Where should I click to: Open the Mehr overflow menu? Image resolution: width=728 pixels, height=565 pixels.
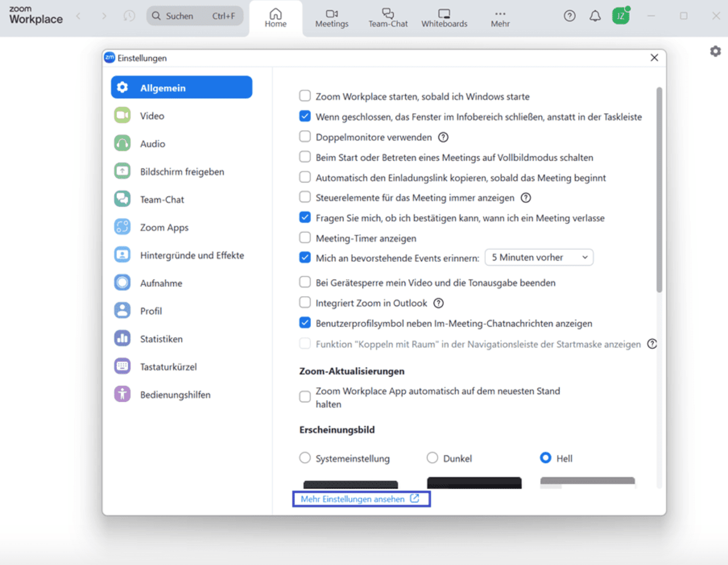click(500, 18)
